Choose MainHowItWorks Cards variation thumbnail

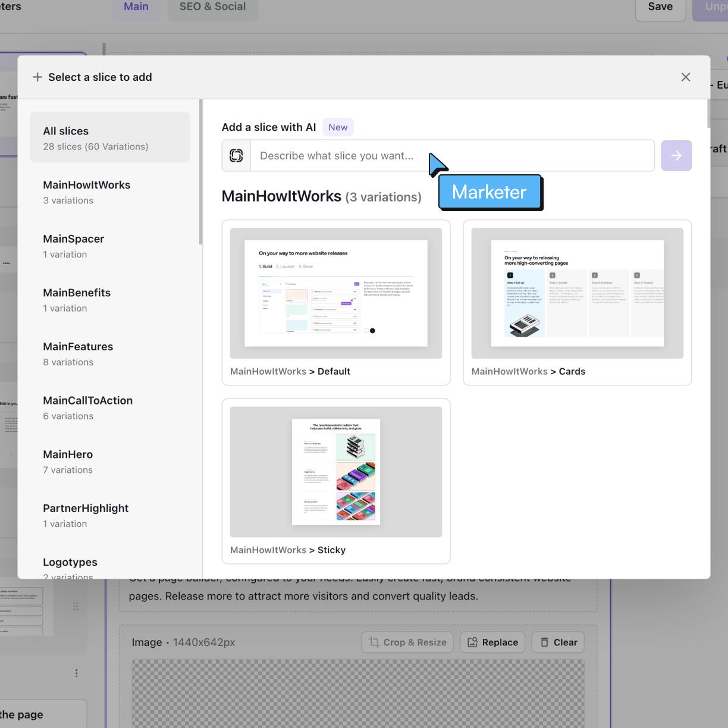click(578, 293)
